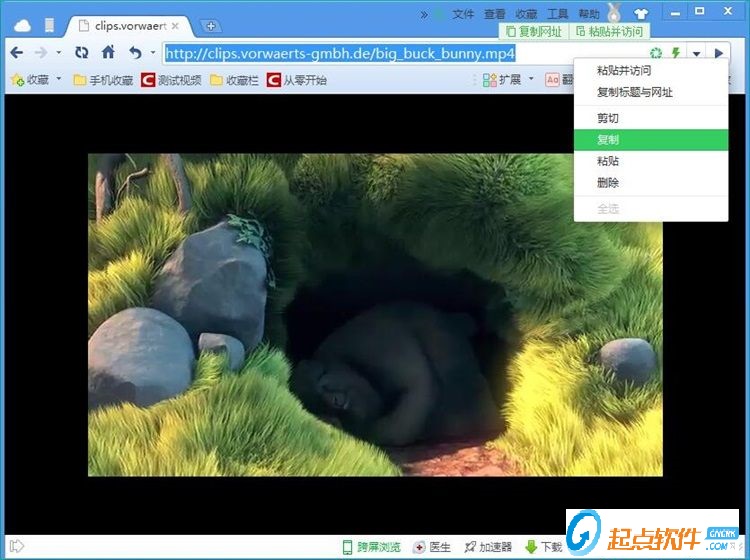Viewport: 750px width, 560px height.
Task: Maximize the browser window
Action: click(x=699, y=11)
